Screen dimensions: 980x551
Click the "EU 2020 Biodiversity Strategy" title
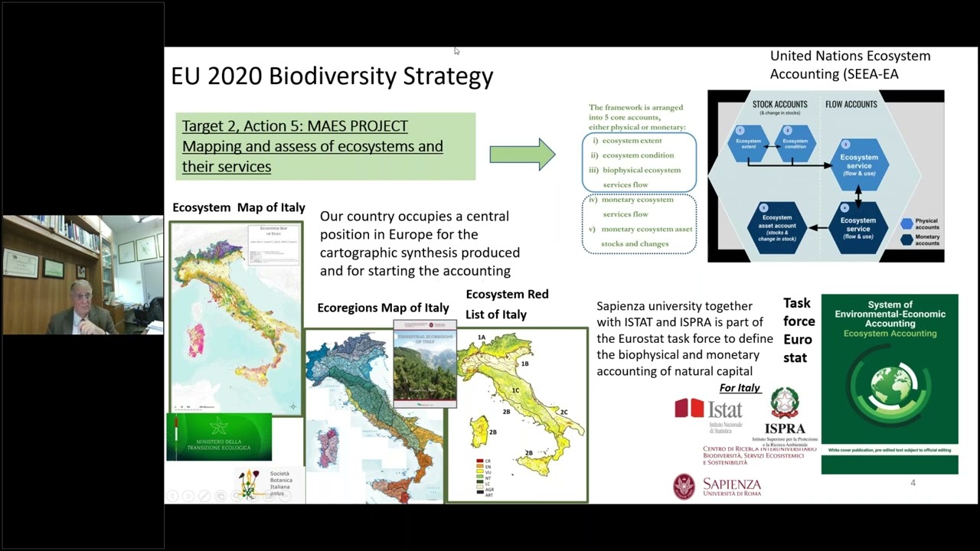coord(332,76)
